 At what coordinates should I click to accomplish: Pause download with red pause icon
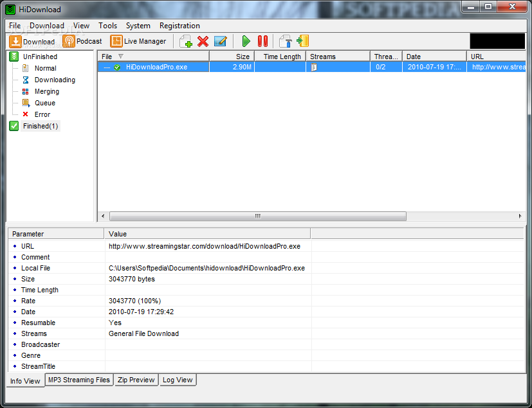[262, 41]
